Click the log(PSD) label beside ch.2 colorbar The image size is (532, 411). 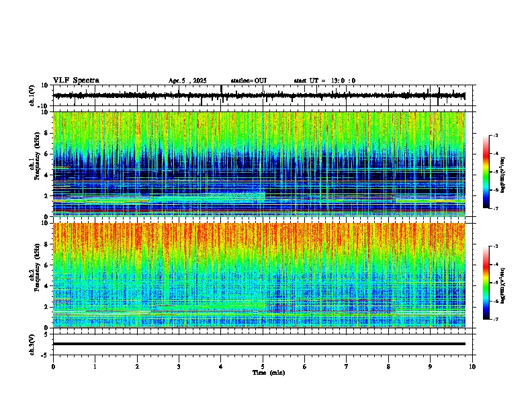[x=503, y=285]
